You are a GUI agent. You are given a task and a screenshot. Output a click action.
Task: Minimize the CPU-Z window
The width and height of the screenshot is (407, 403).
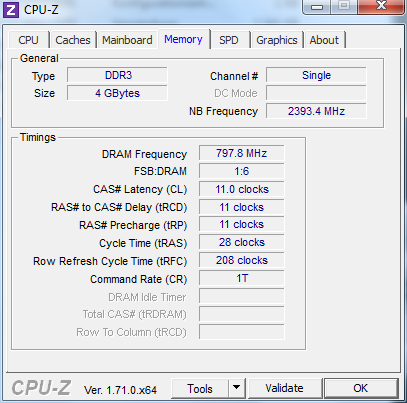[317, 7]
